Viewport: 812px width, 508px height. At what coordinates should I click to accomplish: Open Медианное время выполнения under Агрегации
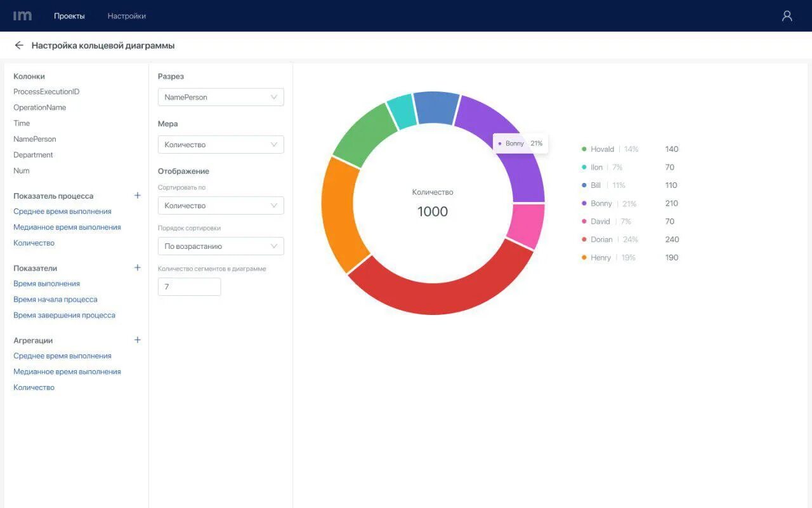point(67,372)
